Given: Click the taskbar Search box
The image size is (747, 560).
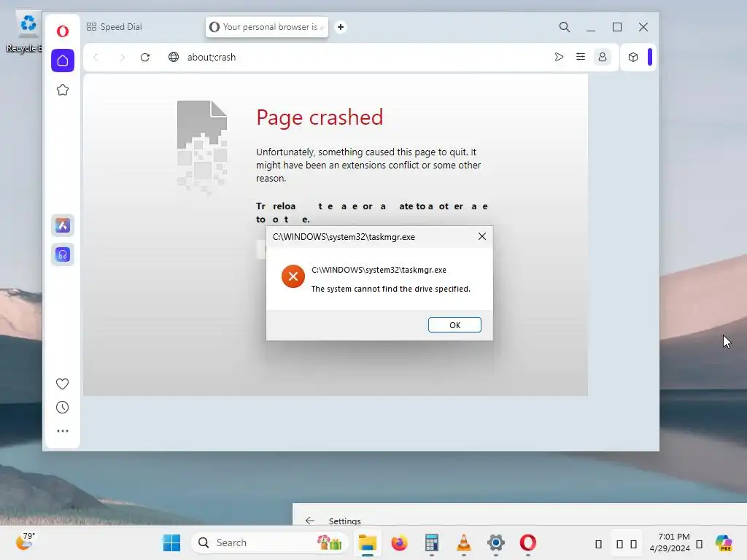Looking at the screenshot, I should (270, 542).
